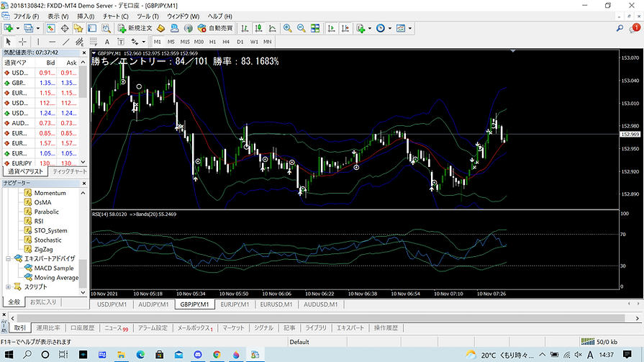Set timeframe to M5

tap(171, 42)
